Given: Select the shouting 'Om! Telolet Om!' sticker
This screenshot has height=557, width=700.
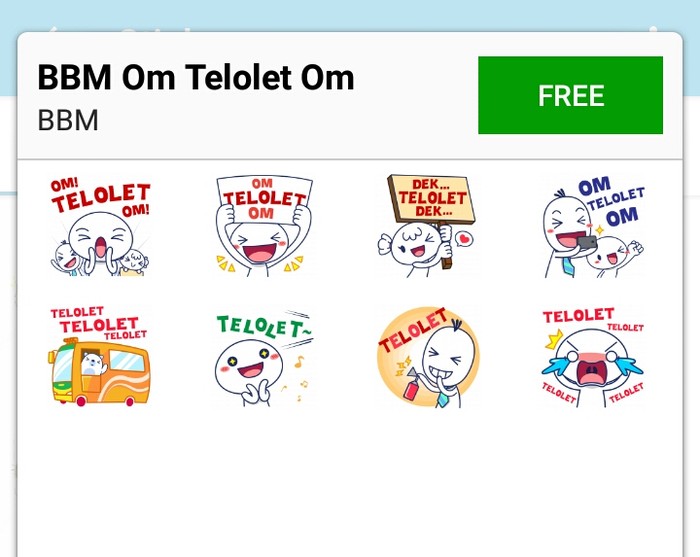Looking at the screenshot, I should 100,226.
